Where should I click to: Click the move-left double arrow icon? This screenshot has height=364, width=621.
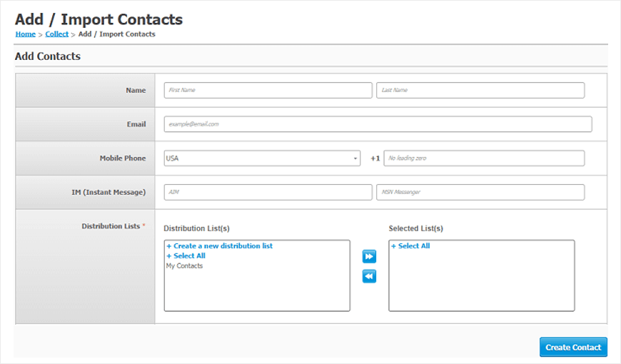(x=369, y=276)
